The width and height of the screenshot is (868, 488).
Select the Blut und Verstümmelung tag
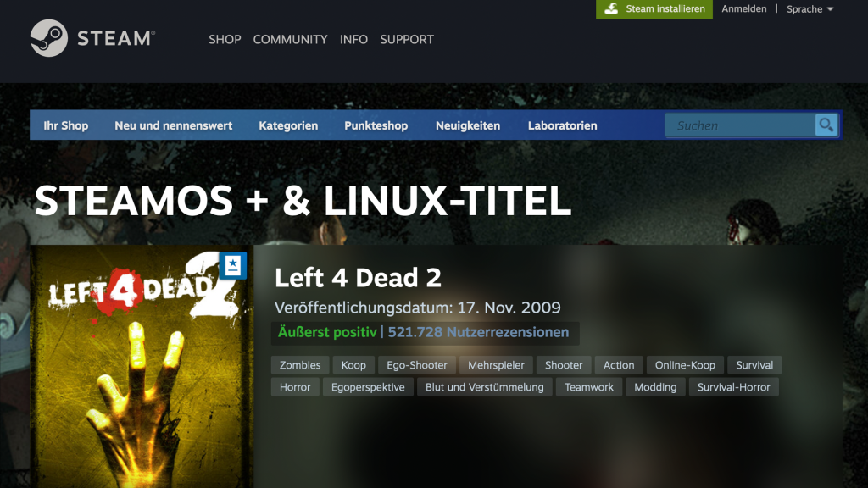[x=484, y=387]
